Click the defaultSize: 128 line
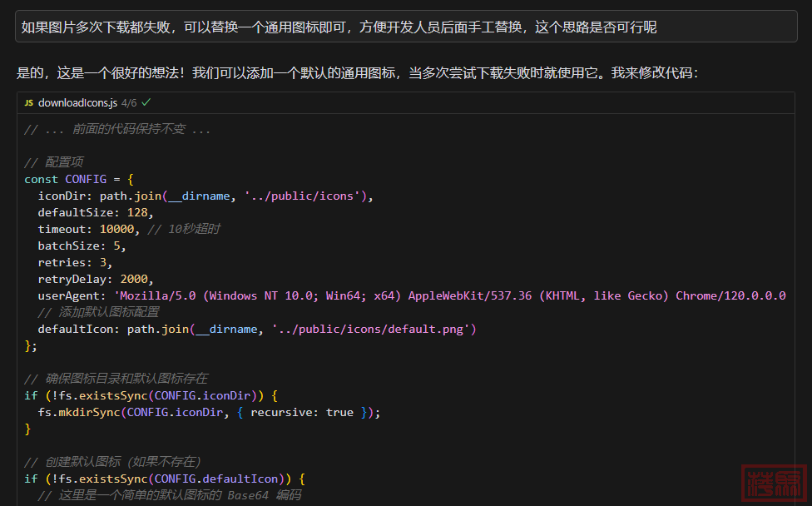The height and width of the screenshot is (506, 812). coord(96,212)
